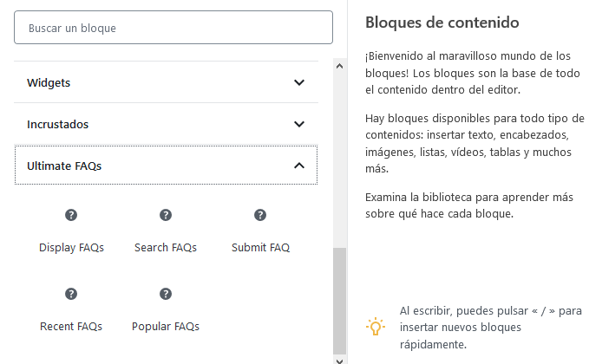Click the Display FAQs question mark icon
The image size is (602, 364).
click(71, 215)
